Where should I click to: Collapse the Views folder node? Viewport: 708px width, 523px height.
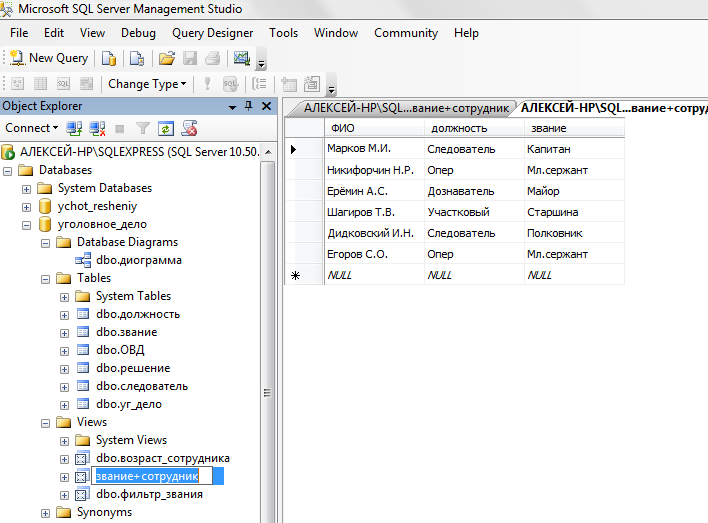[46, 423]
